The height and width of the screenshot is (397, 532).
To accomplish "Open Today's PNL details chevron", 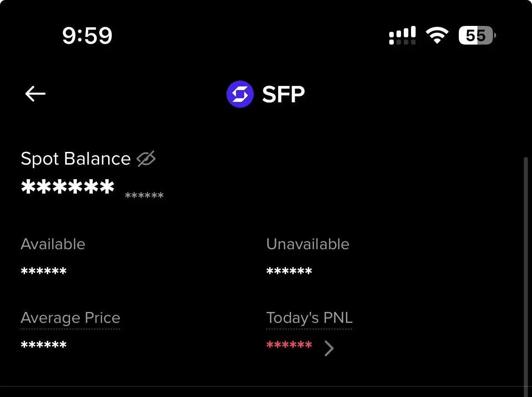I will tap(329, 348).
